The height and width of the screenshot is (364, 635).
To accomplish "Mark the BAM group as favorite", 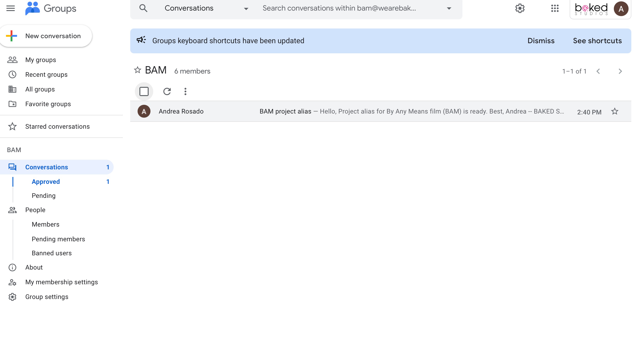I will point(137,70).
